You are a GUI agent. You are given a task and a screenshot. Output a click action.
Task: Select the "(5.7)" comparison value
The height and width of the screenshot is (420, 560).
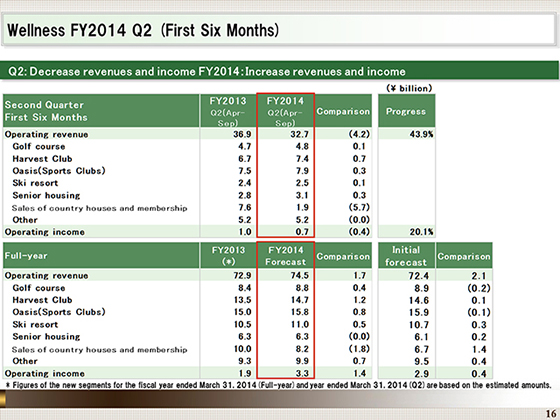coord(359,208)
